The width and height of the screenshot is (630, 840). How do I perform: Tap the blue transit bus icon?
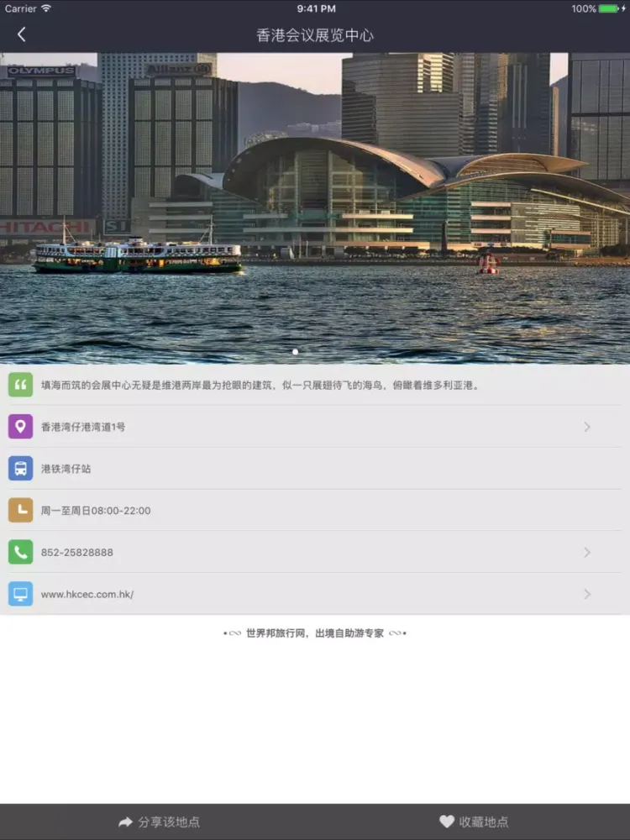(x=20, y=468)
